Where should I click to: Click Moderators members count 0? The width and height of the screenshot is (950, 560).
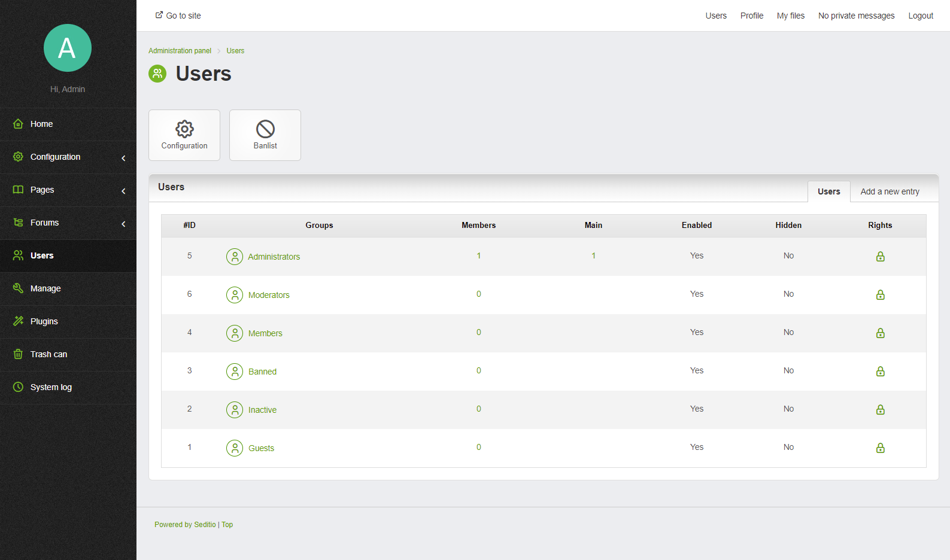tap(479, 294)
